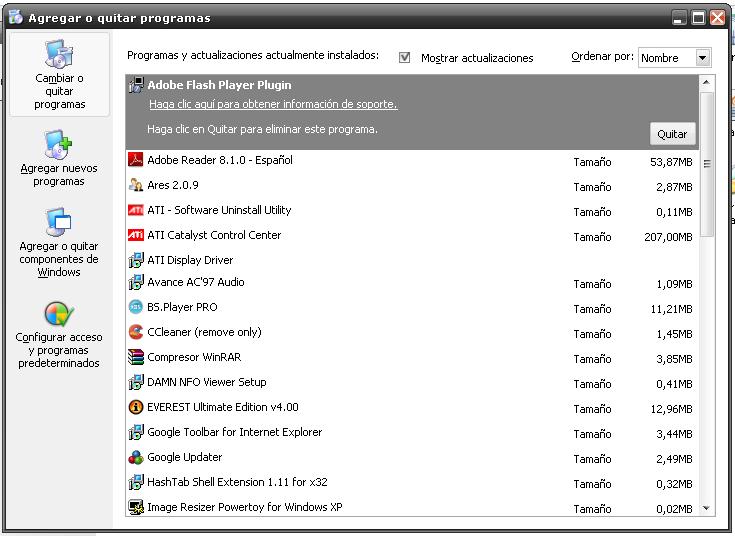This screenshot has width=735, height=536.
Task: Click the list scrollbar up arrow
Action: tap(708, 82)
